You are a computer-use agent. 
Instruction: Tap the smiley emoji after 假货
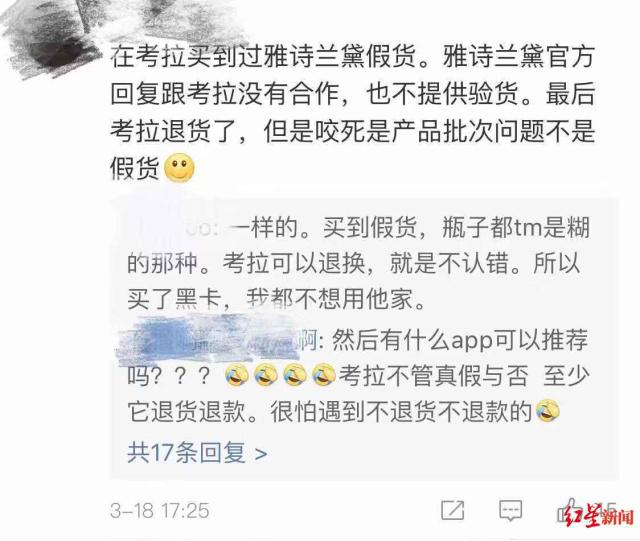pos(179,168)
